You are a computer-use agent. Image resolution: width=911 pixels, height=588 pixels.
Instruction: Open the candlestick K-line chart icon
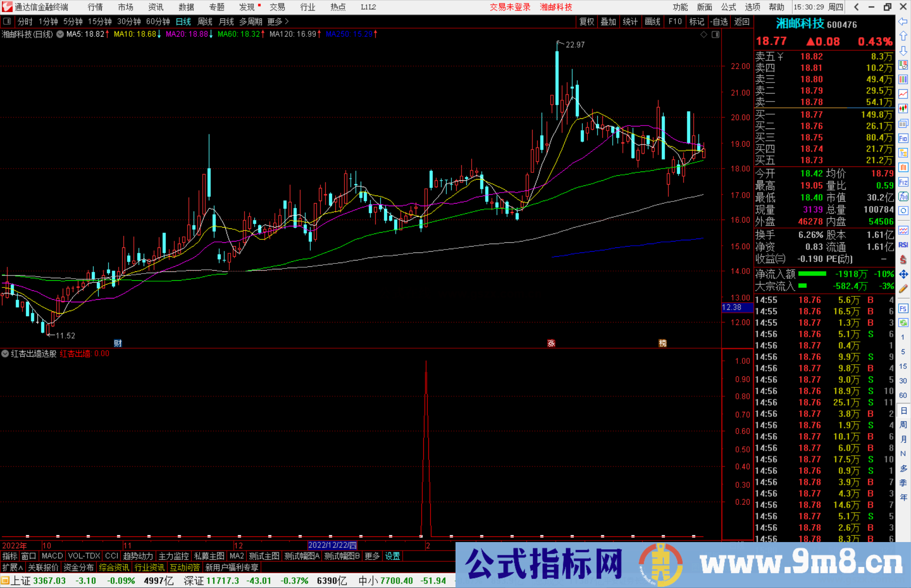(x=903, y=109)
